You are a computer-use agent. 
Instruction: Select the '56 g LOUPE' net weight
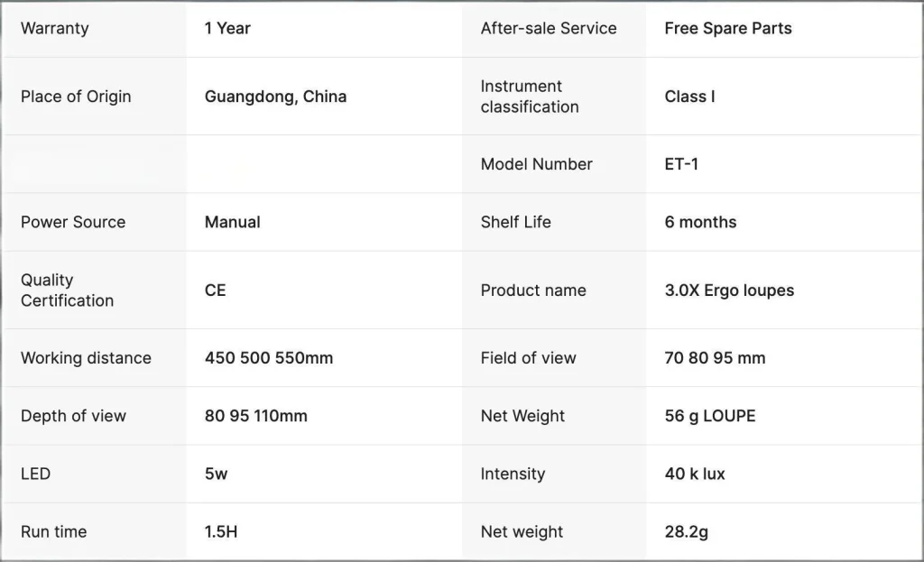click(709, 416)
